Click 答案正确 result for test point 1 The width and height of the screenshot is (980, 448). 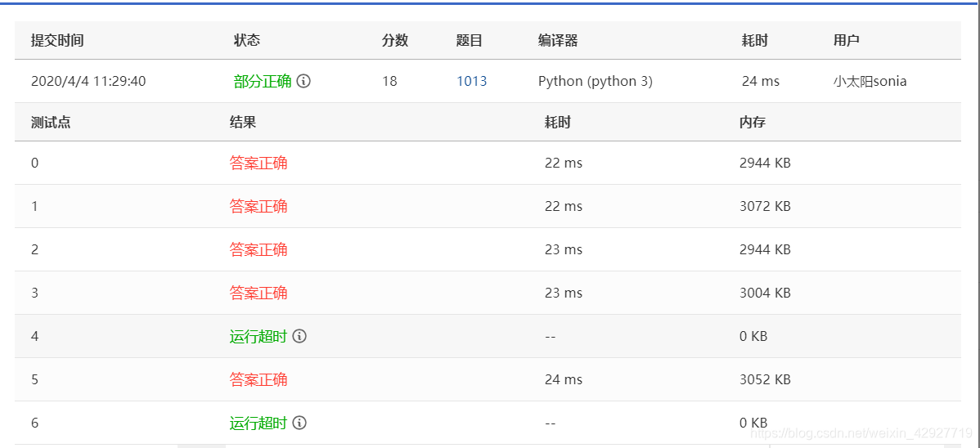coord(258,206)
